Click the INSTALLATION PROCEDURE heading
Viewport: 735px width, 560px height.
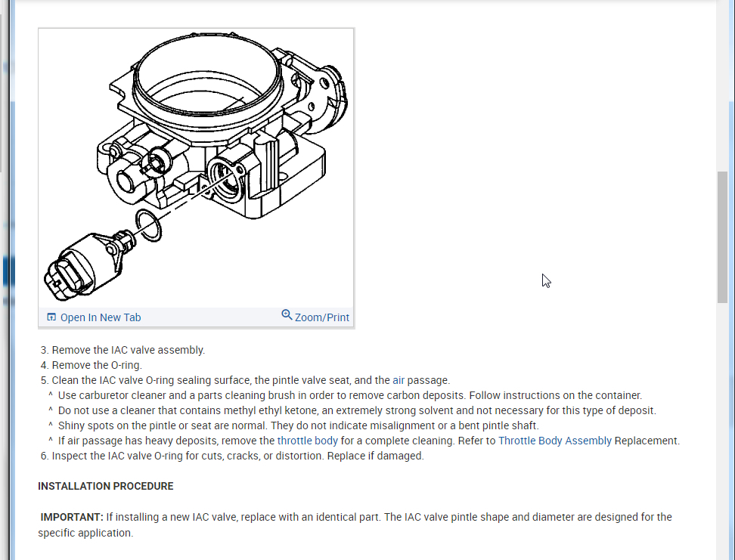coord(105,486)
